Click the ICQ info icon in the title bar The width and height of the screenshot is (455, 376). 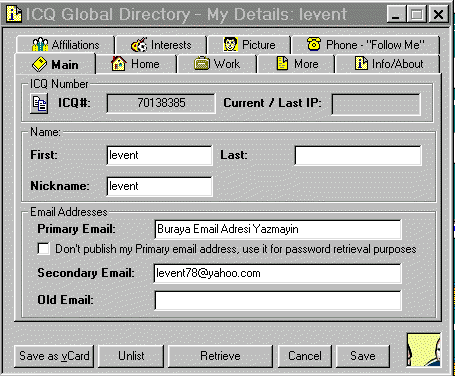13,14
